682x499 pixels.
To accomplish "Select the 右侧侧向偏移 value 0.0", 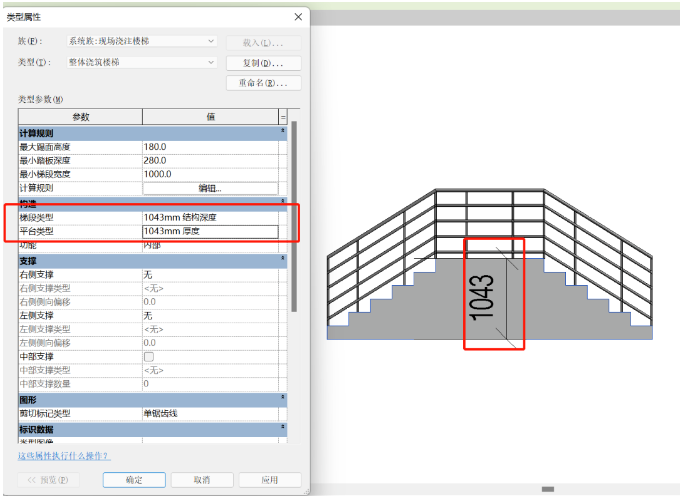I will point(211,302).
